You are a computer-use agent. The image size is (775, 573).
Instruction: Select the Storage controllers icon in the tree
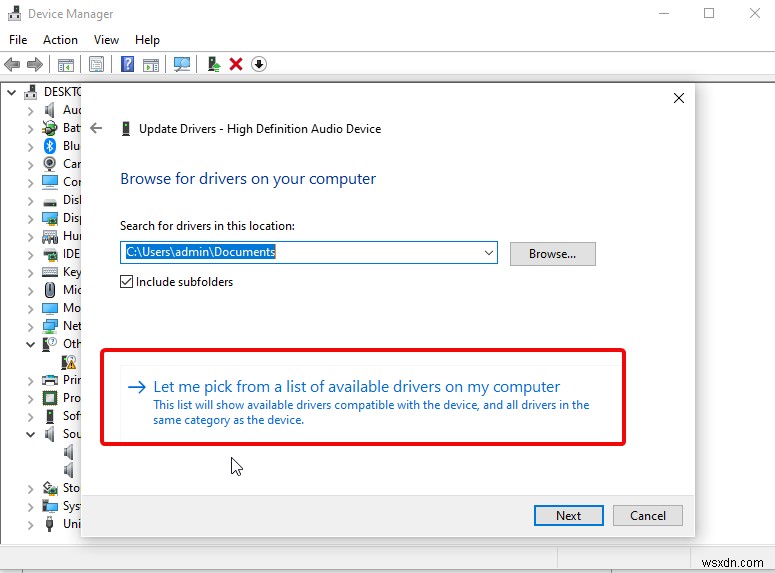[x=50, y=488]
